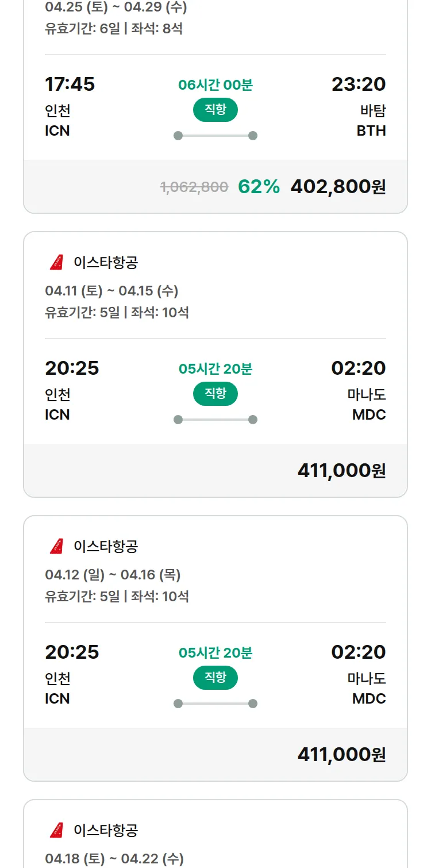The width and height of the screenshot is (431, 868).
Task: Select the 411,000원 fare for the 04.12 departure
Action: pyautogui.click(x=341, y=754)
